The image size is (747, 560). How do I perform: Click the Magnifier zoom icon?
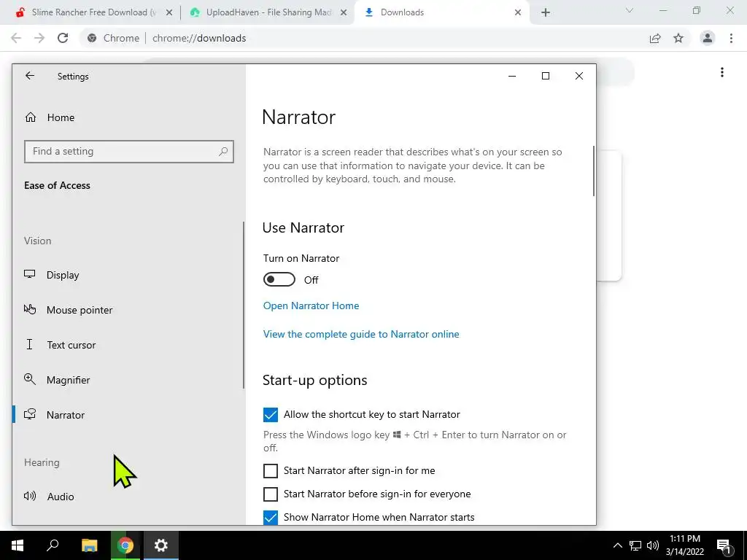click(x=29, y=379)
